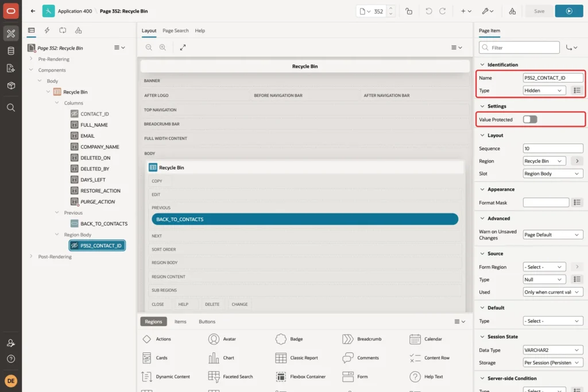Toggle the Value Protected switch
Viewport: 588px width, 392px height.
530,119
